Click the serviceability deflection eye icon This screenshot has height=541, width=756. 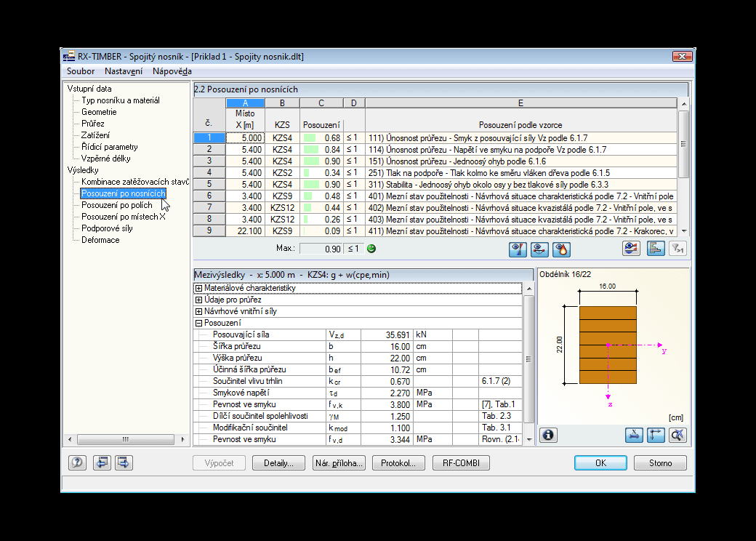click(539, 249)
